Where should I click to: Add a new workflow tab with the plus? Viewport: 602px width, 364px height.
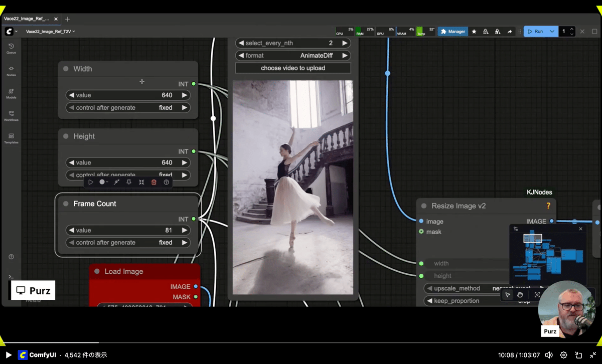click(68, 19)
